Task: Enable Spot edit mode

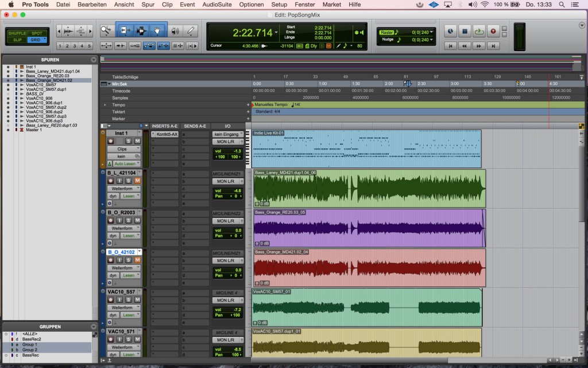Action: 37,33
